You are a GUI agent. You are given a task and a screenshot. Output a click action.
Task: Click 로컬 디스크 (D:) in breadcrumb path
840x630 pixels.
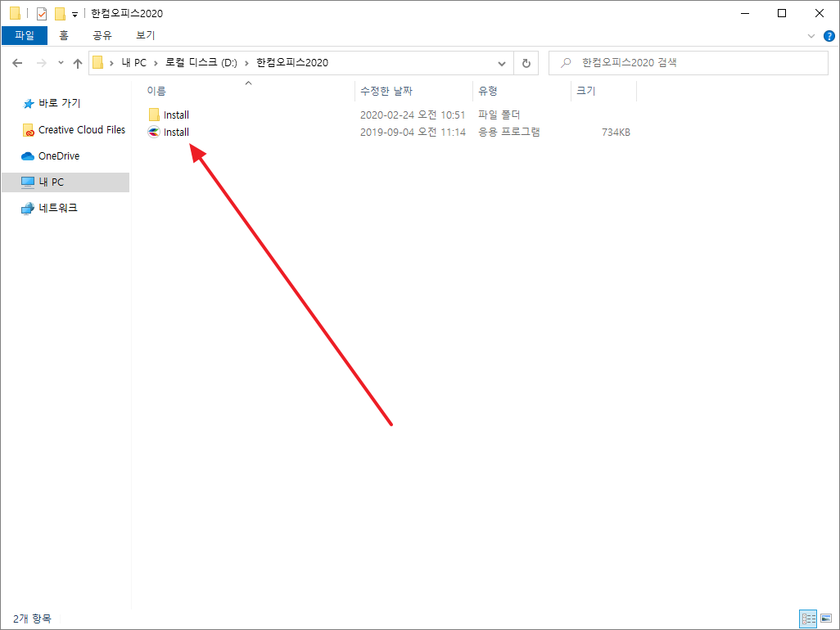(x=201, y=63)
